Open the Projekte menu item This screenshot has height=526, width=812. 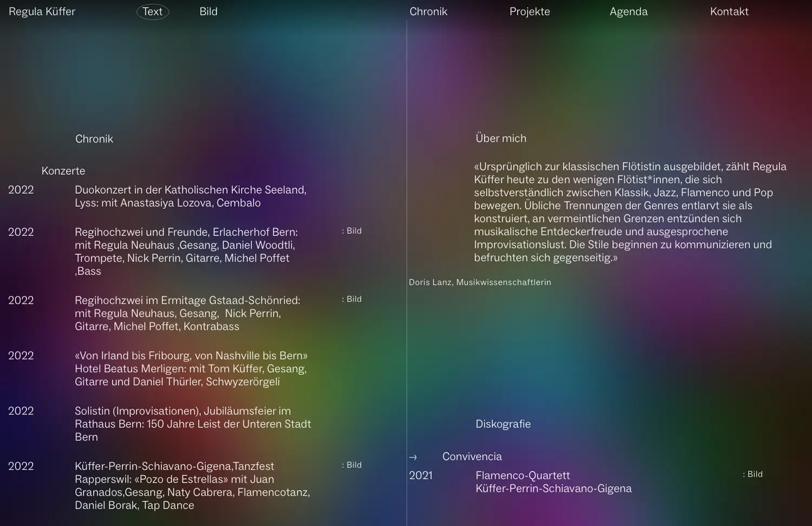(x=529, y=11)
